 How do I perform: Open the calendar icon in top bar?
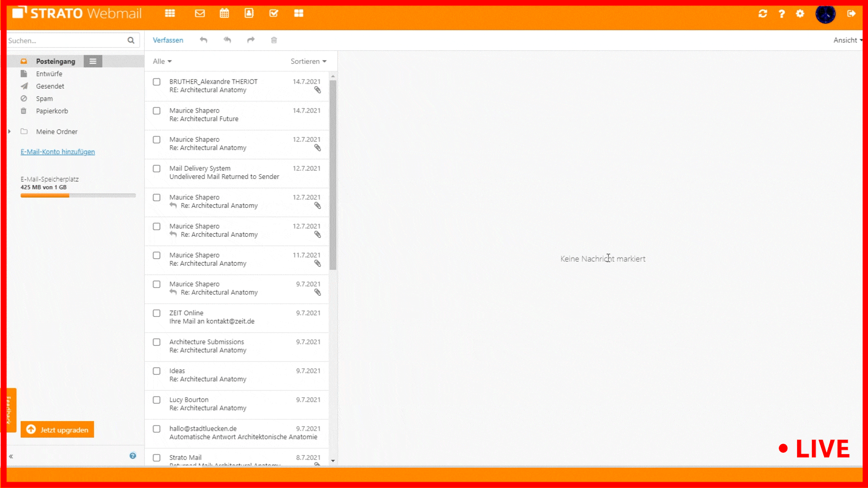(x=224, y=14)
